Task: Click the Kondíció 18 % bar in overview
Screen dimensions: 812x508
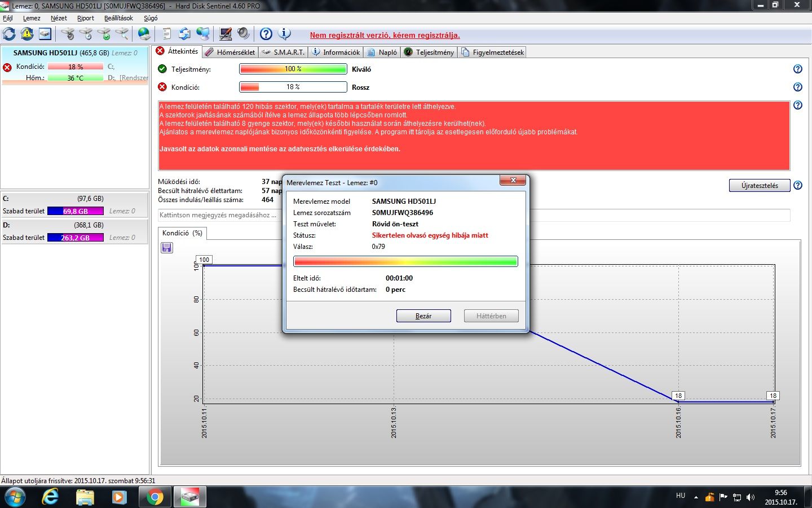Action: [293, 87]
